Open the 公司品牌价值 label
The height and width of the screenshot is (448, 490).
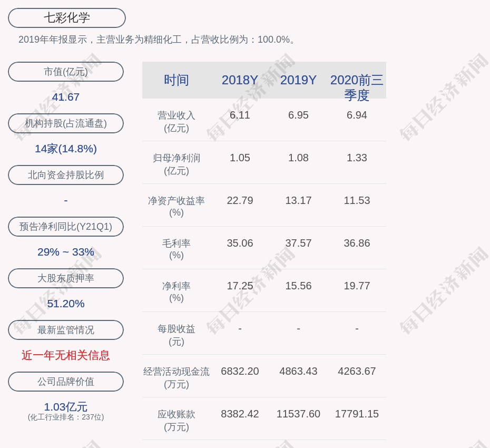[66, 382]
